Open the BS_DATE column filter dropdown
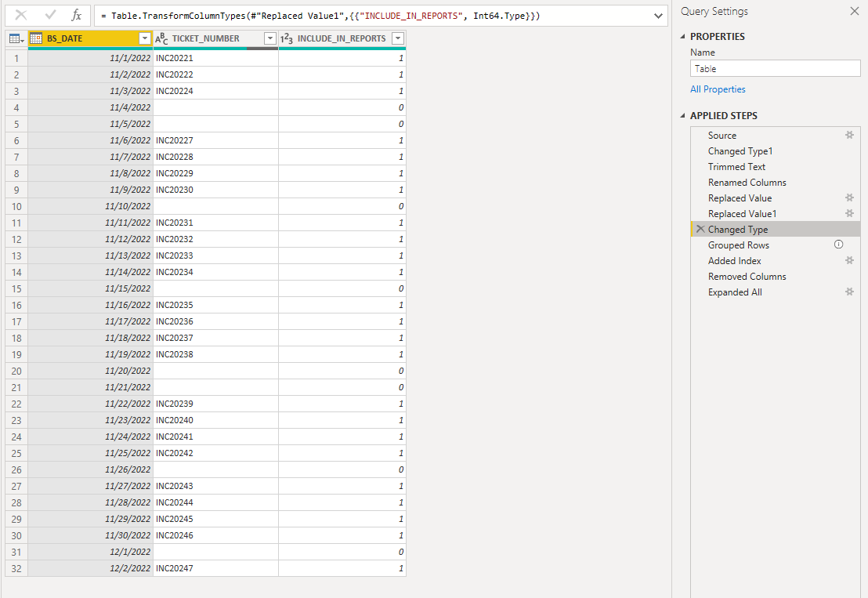868x598 pixels. (144, 38)
